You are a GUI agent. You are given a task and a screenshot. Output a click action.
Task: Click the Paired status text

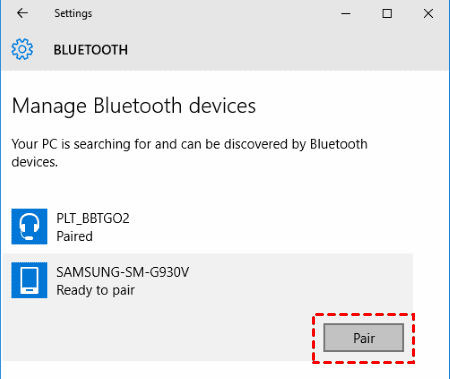[74, 236]
